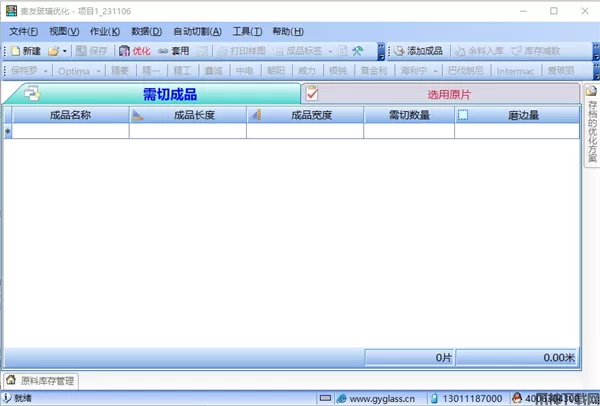This screenshot has width=600, height=406.
Task: Open the hammer-wrench settings tool icon
Action: (x=358, y=51)
